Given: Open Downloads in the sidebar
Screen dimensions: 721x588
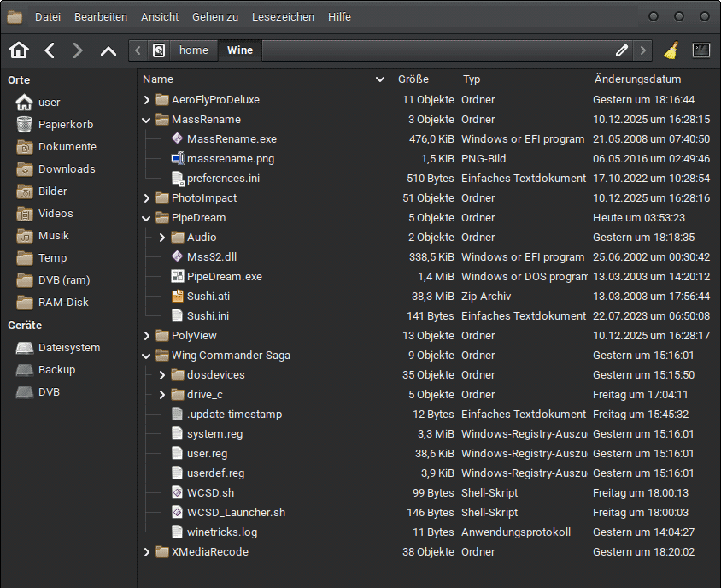Looking at the screenshot, I should (x=56, y=169).
